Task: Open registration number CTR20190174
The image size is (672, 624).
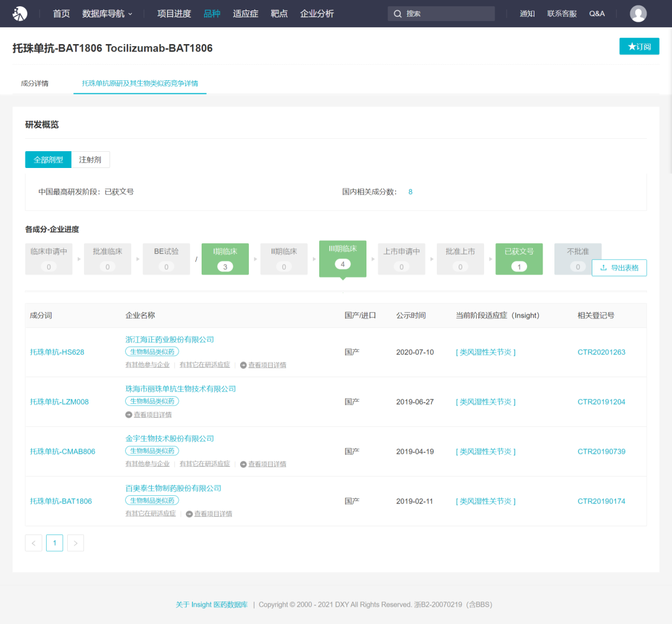Action: click(x=601, y=501)
